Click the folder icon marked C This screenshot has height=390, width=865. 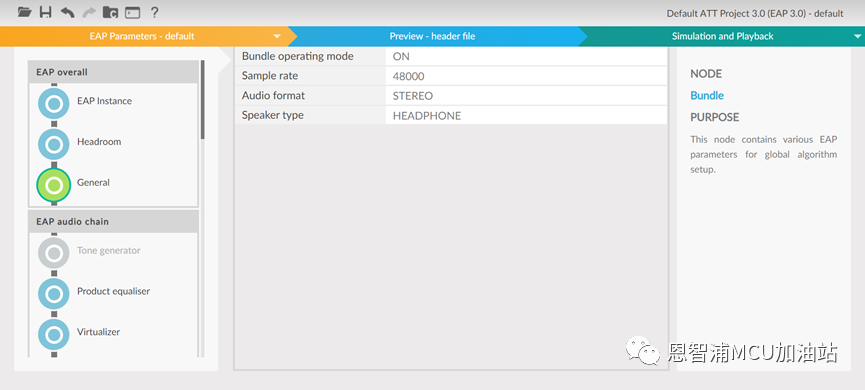[111, 12]
